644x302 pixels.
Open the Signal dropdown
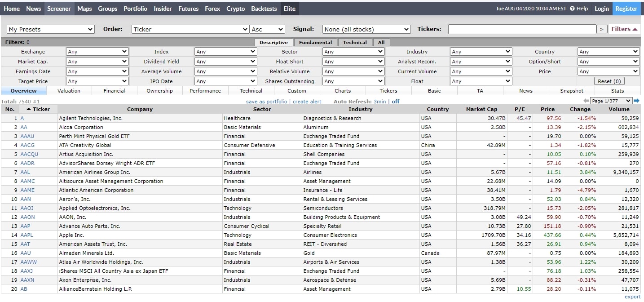pos(366,29)
